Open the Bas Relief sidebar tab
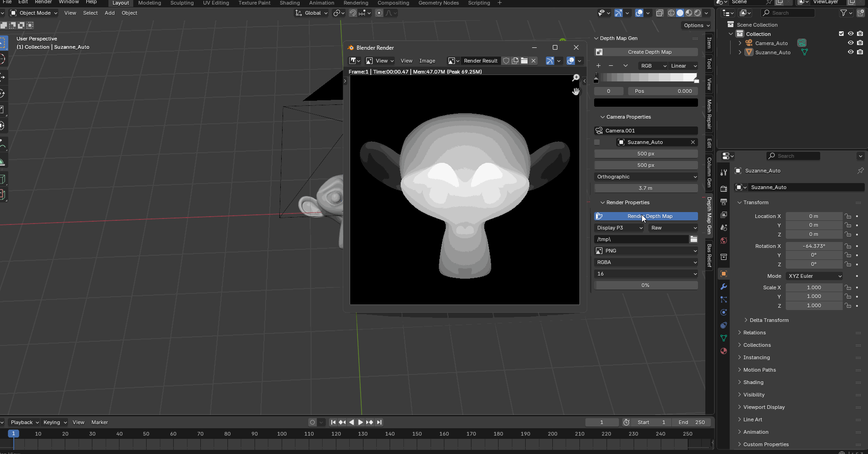Image resolution: width=868 pixels, height=454 pixels. click(x=709, y=255)
